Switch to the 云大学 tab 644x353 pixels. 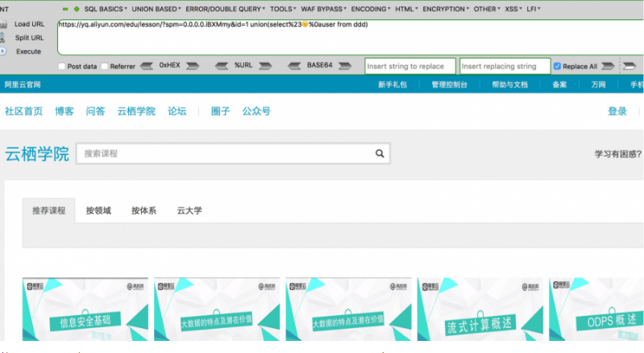click(189, 210)
